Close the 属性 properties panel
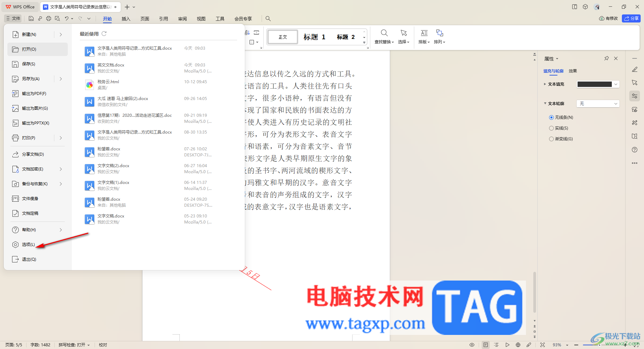The width and height of the screenshot is (644, 349). 616,58
